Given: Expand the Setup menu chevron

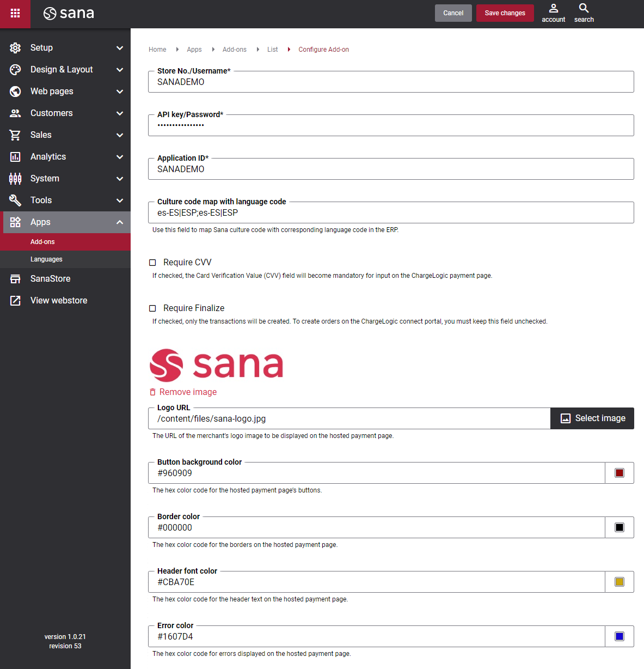Looking at the screenshot, I should pos(120,48).
